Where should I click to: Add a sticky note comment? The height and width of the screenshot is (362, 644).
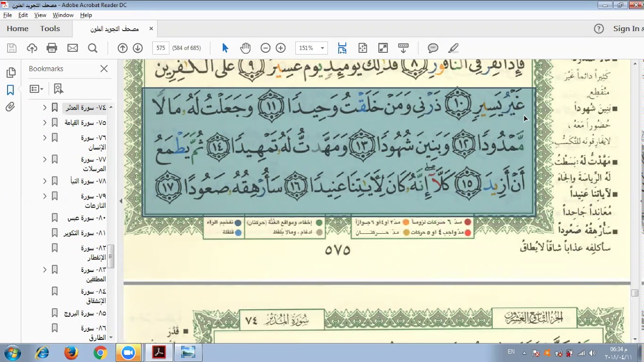click(x=433, y=48)
